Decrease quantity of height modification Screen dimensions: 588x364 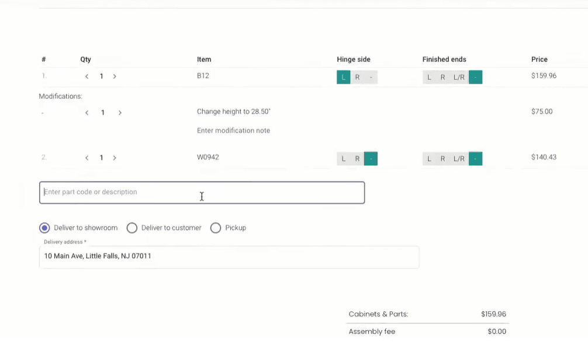coord(87,113)
